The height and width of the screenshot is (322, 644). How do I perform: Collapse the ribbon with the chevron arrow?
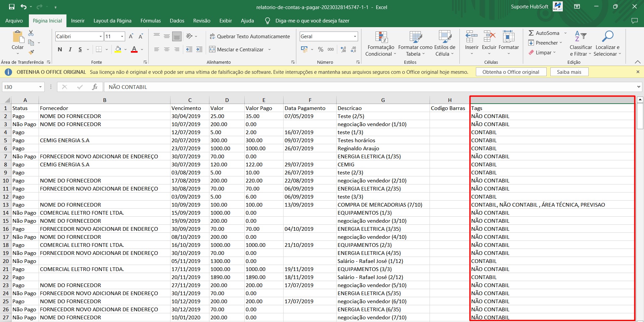(x=638, y=62)
